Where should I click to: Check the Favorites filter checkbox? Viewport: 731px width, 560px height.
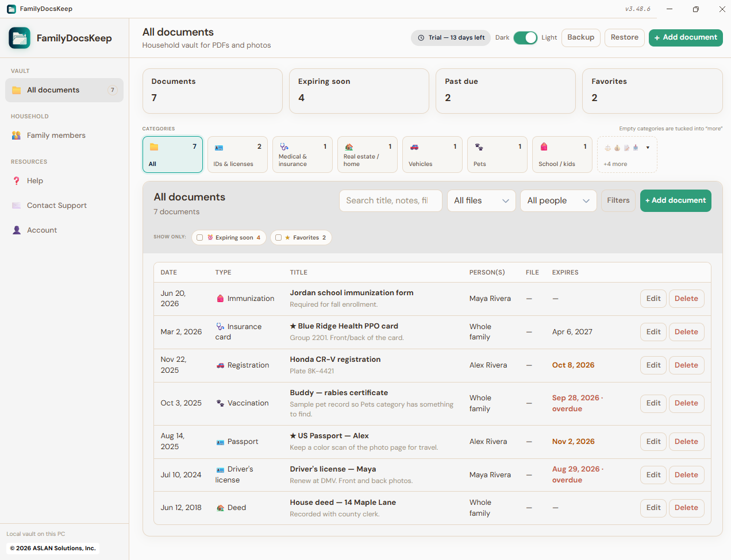(279, 238)
